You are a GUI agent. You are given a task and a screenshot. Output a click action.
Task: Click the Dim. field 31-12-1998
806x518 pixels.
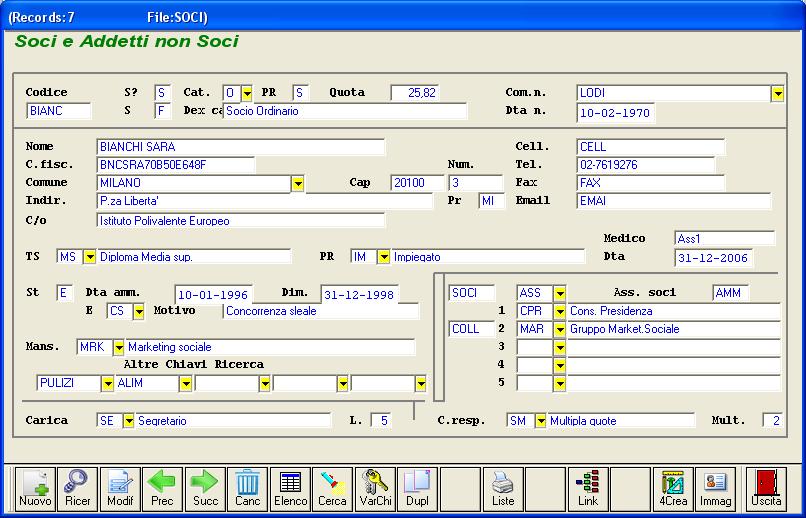[x=359, y=295]
